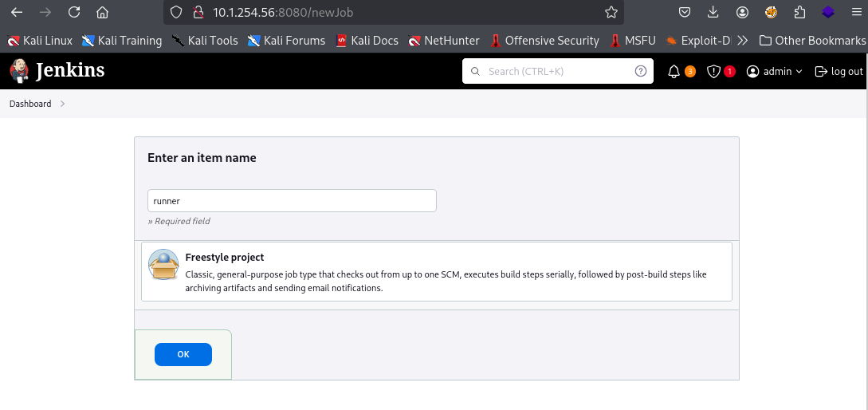Click the shield tracking protection icon
Screen dimensions: 868x410
175,12
